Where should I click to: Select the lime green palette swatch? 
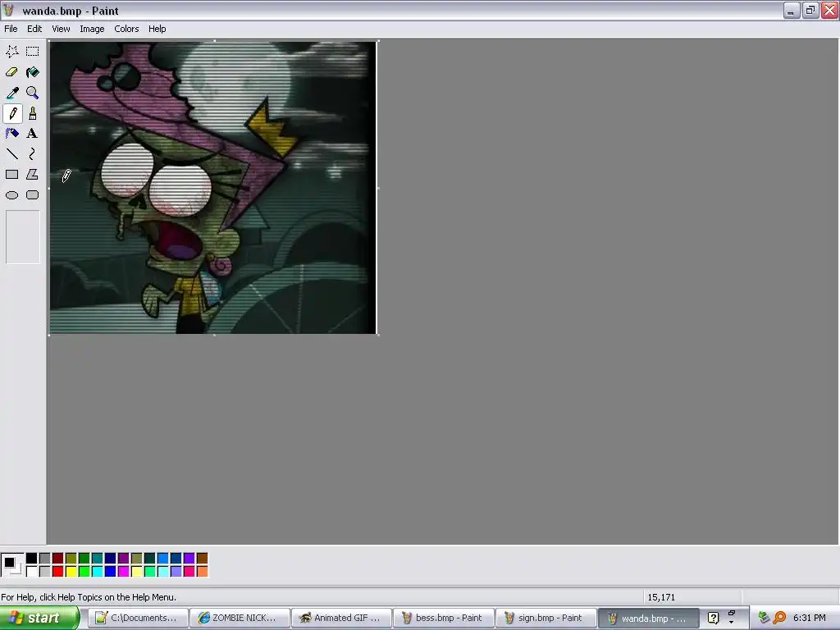pos(84,572)
